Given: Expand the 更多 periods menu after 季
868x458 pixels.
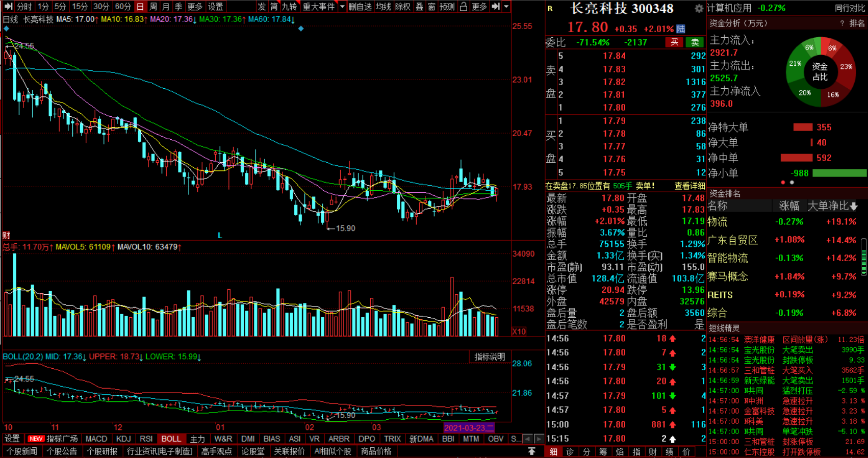Looking at the screenshot, I should (x=195, y=7).
